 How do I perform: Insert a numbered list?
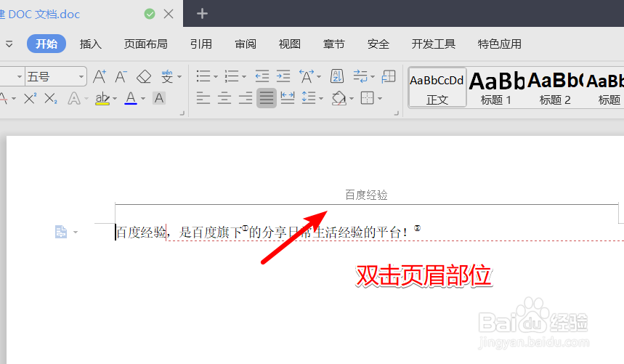232,76
